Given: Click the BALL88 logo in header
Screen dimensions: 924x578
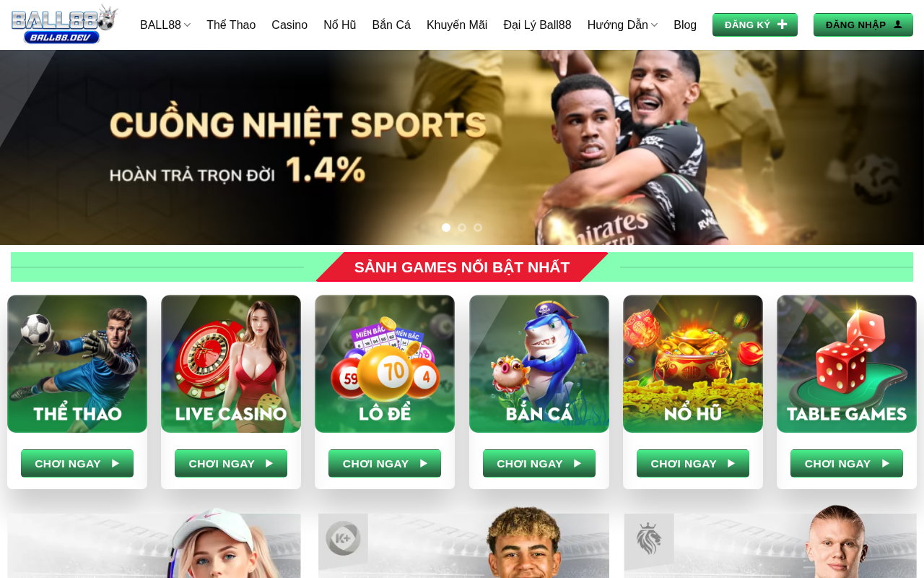Looking at the screenshot, I should click(64, 25).
